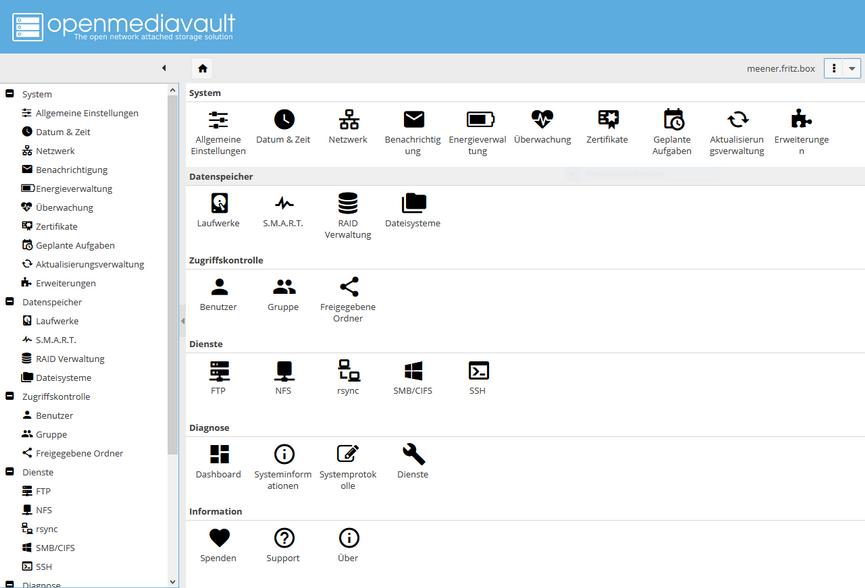The width and height of the screenshot is (865, 588).
Task: Click the splitter collapse handle beside sidebar
Action: pyautogui.click(x=183, y=320)
